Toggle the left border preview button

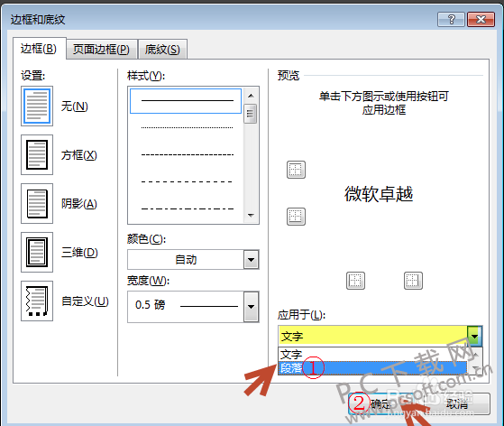[355, 281]
